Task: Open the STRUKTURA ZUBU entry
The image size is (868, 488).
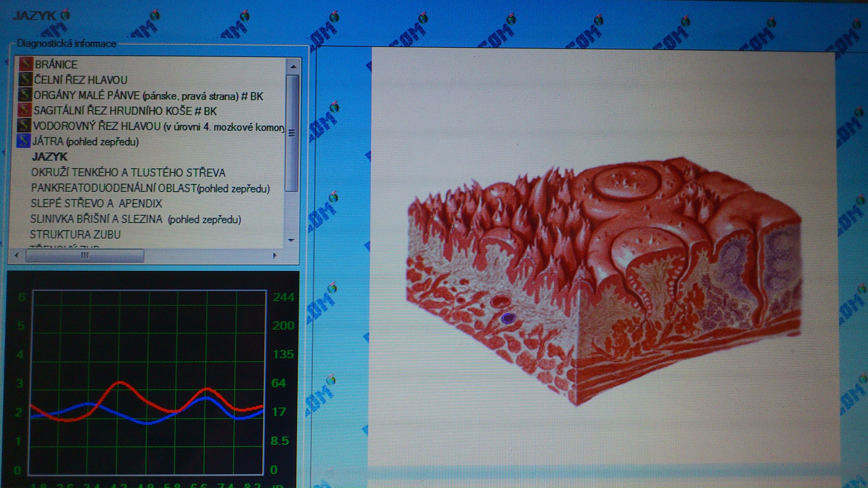Action: [x=75, y=234]
